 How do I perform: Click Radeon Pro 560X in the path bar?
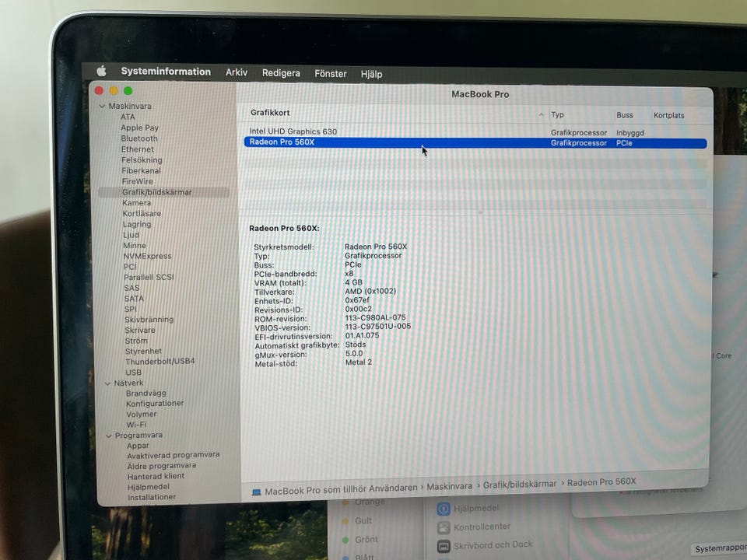pyautogui.click(x=601, y=482)
